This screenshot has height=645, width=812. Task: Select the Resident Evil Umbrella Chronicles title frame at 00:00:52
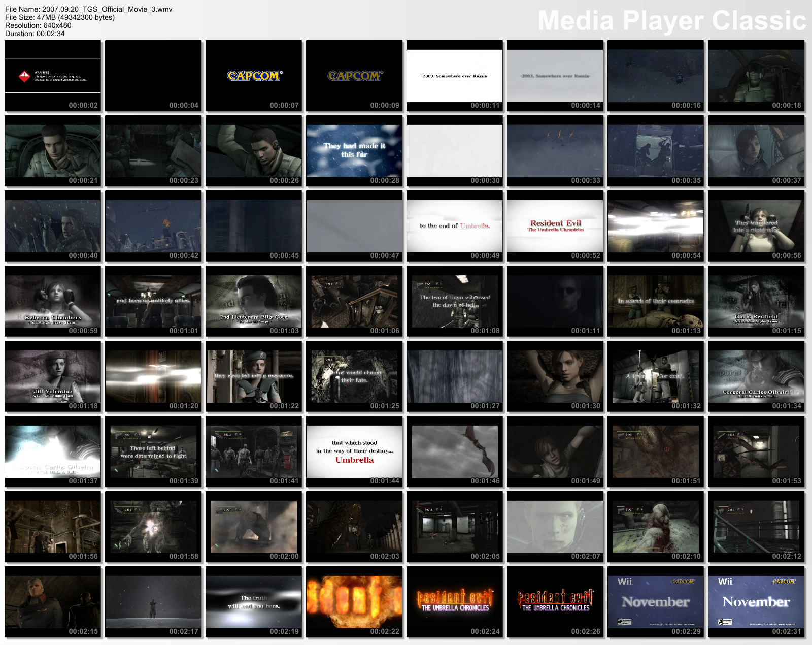pos(555,226)
